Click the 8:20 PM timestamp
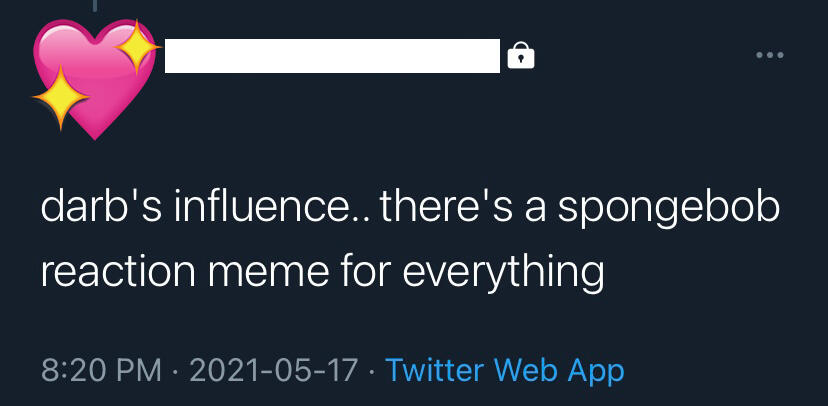This screenshot has height=406, width=828. (101, 370)
